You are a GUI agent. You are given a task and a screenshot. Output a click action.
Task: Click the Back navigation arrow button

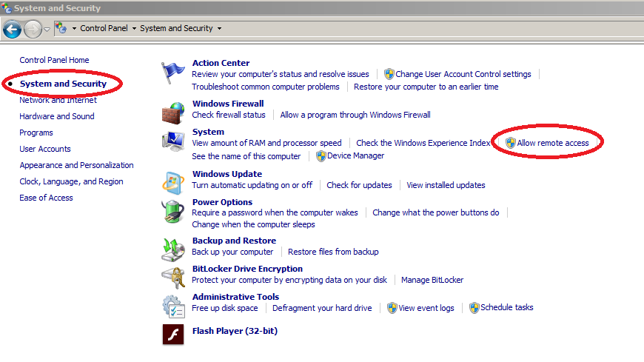pos(12,29)
